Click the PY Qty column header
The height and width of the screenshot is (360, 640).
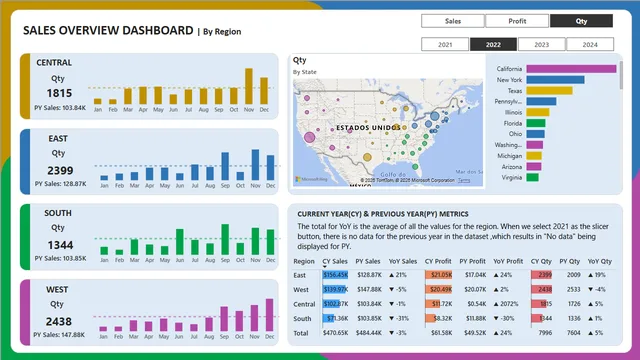click(x=569, y=261)
